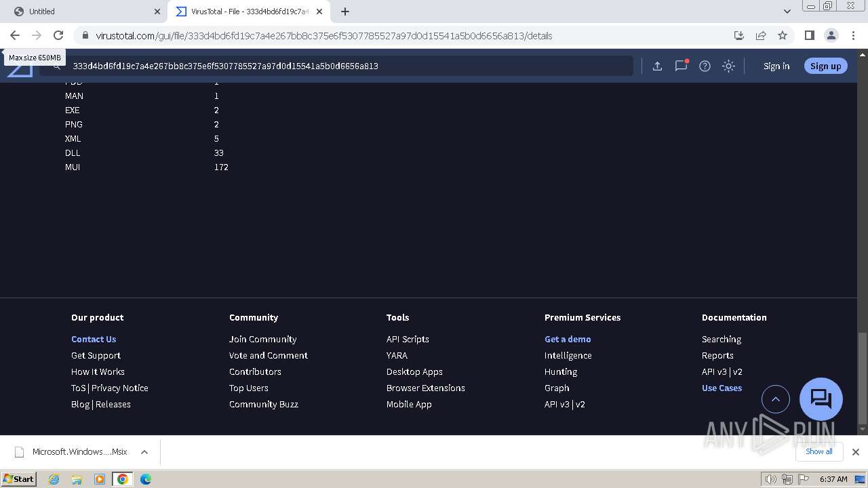Click the VirusTotal upload file icon
This screenshot has width=868, height=488.
tap(657, 66)
